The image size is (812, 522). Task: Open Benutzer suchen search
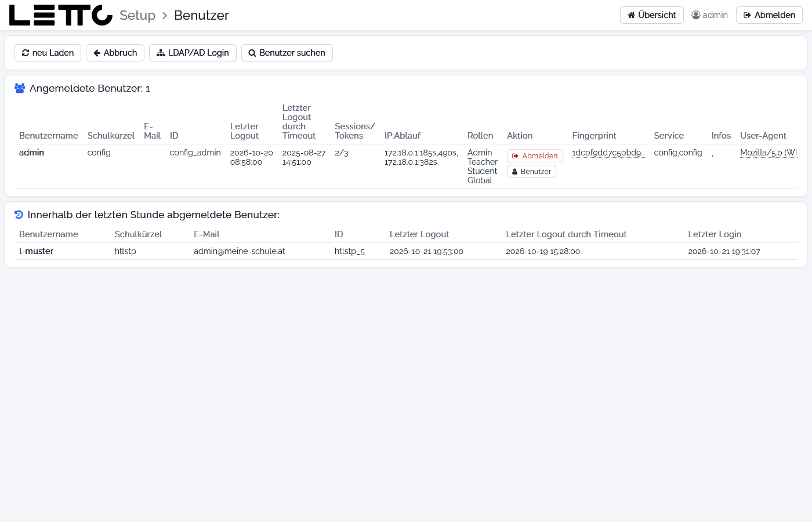287,53
